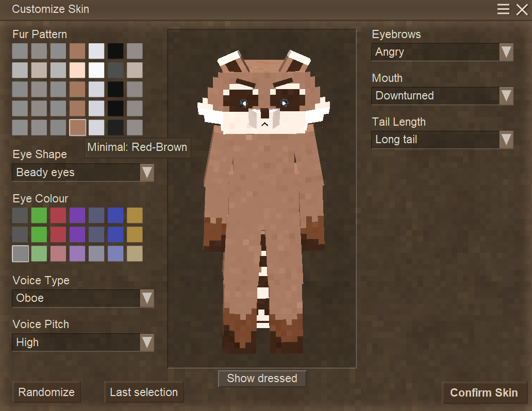Expand the Mouth Downturned dropdown
Image resolution: width=532 pixels, height=411 pixels.
pyautogui.click(x=442, y=96)
